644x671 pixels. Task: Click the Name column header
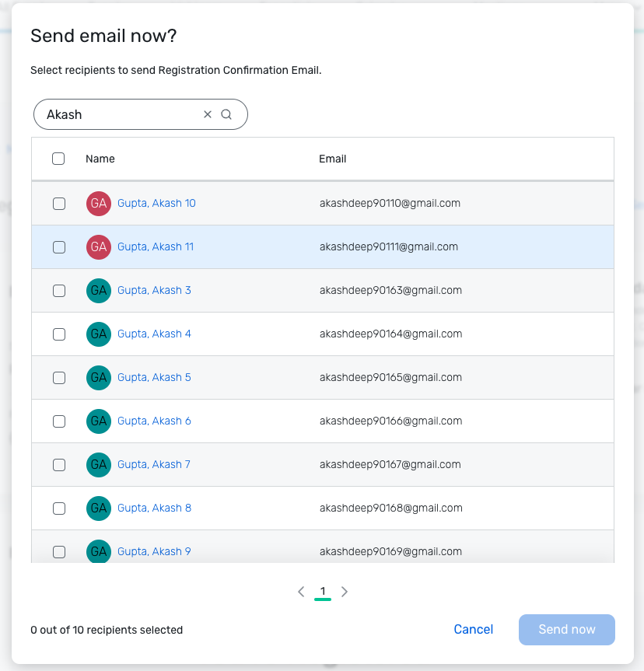(x=100, y=159)
